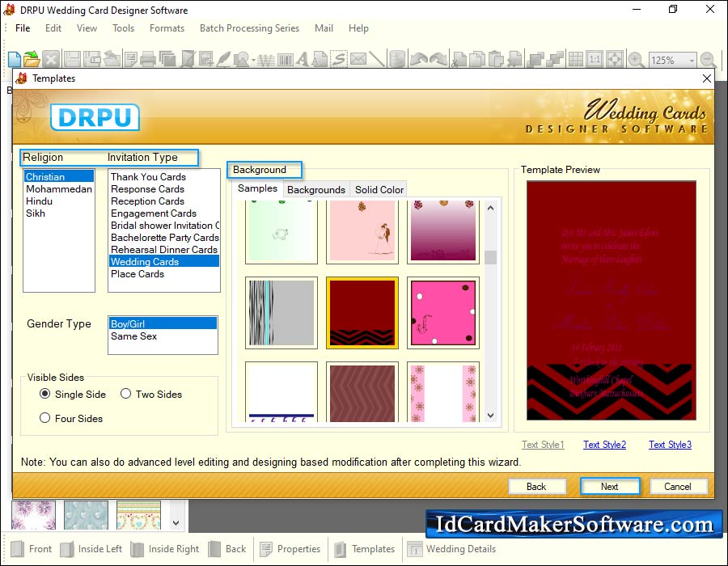The width and height of the screenshot is (728, 566).
Task: Click the signature S toolbar icon
Action: pyautogui.click(x=339, y=59)
